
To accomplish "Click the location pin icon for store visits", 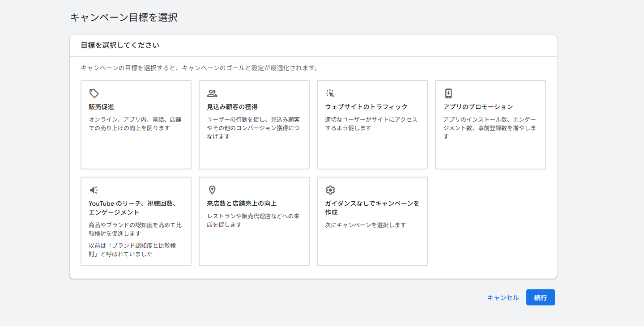I will click(x=212, y=190).
